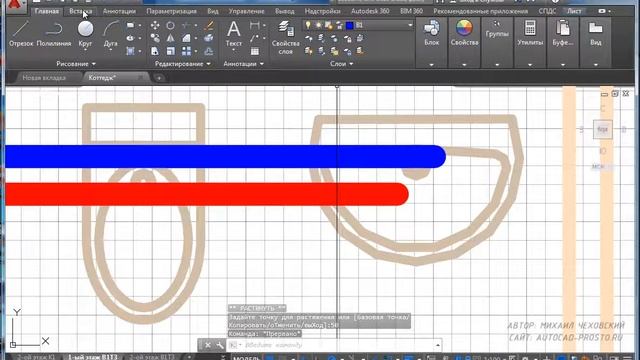640x360 pixels.
Task: Click the Stretch tool icon
Action: coord(155,51)
